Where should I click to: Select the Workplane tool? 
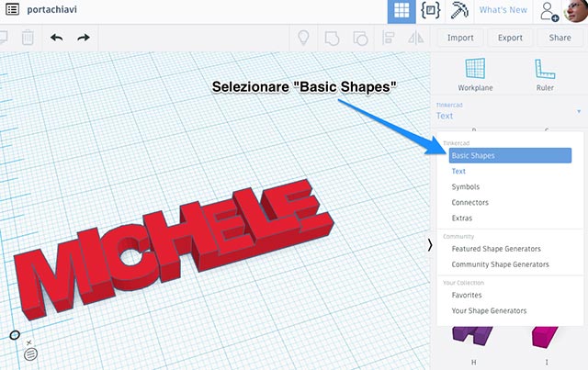click(475, 74)
